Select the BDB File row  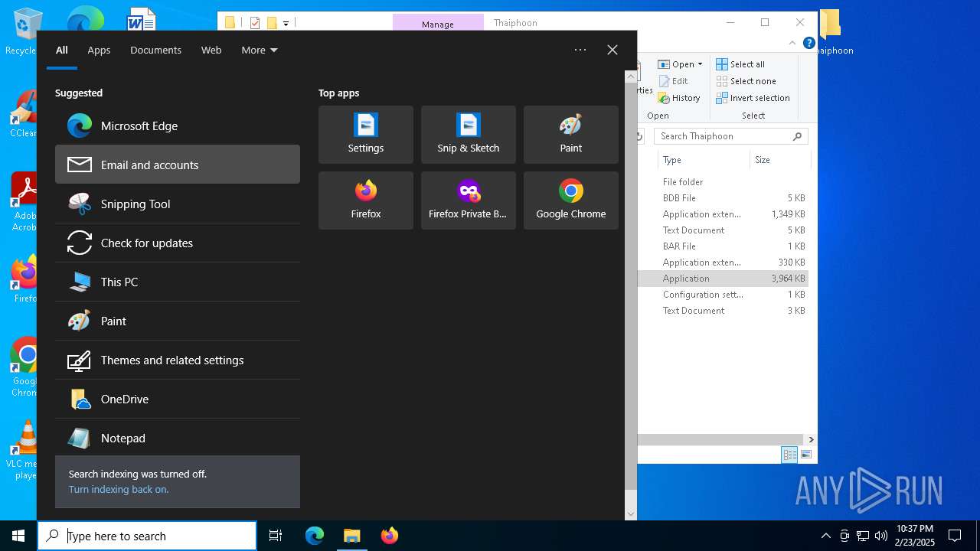[x=724, y=197]
